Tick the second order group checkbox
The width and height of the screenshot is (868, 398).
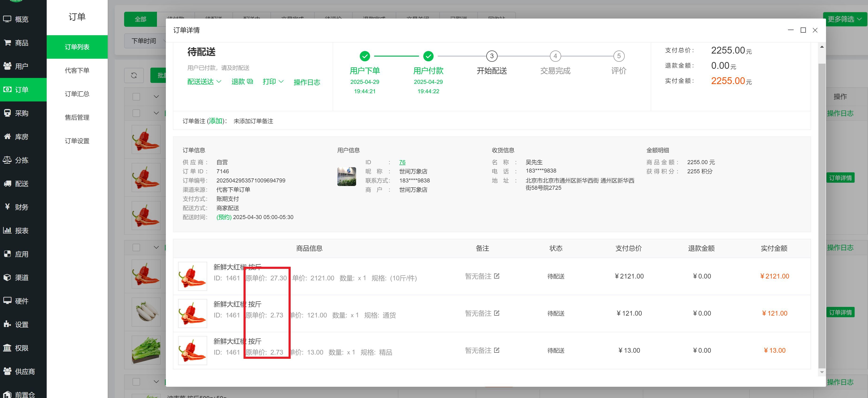136,247
